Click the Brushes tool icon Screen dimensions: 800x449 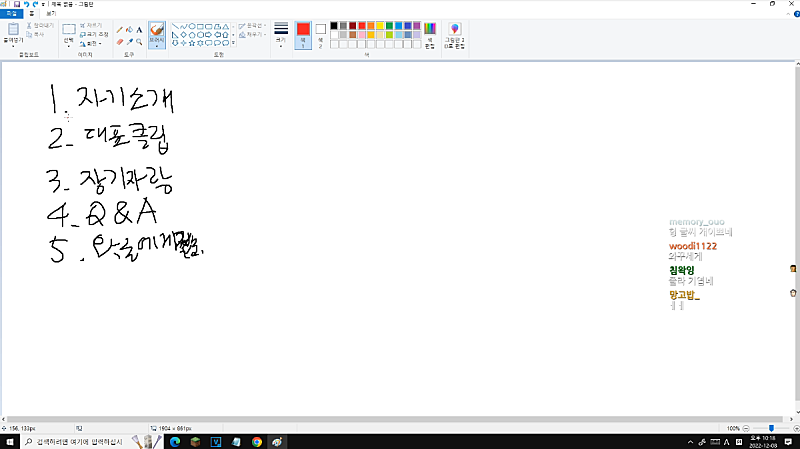tap(157, 30)
